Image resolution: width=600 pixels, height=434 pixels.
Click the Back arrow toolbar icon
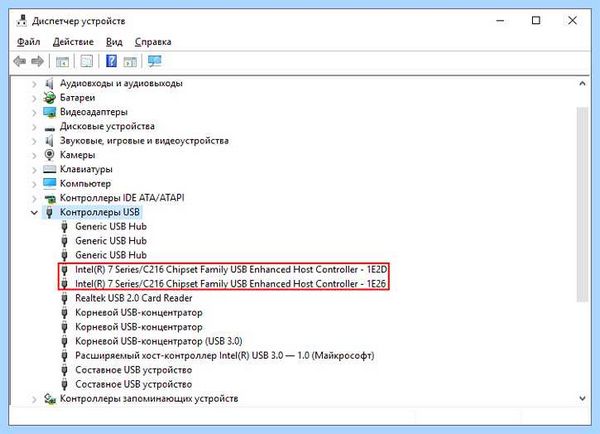coord(20,61)
